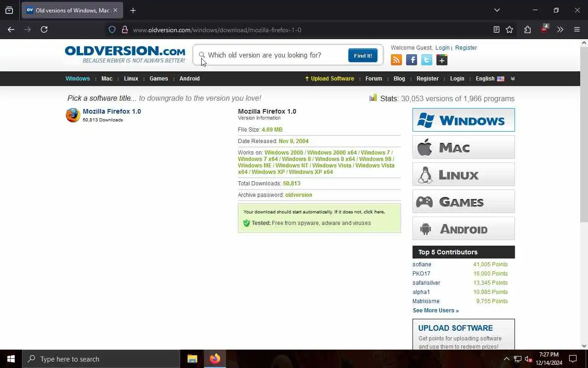Open contributor safarisilver profile

(426, 283)
